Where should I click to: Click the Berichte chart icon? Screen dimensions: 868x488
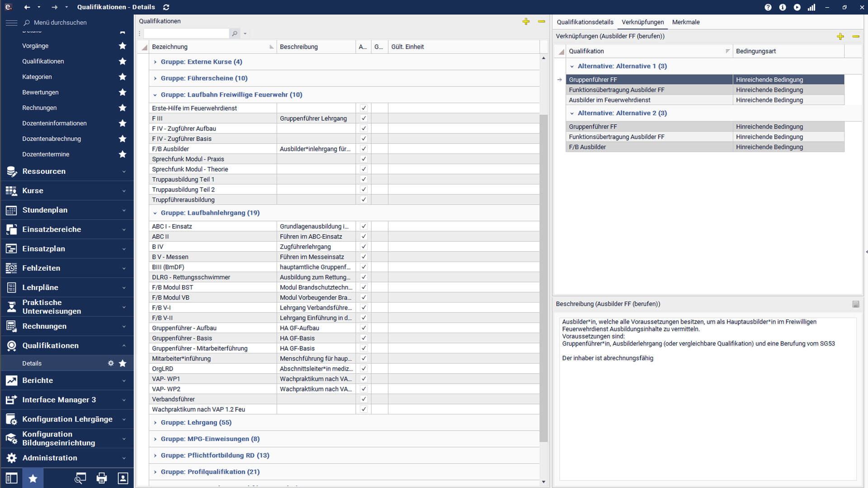tap(12, 380)
